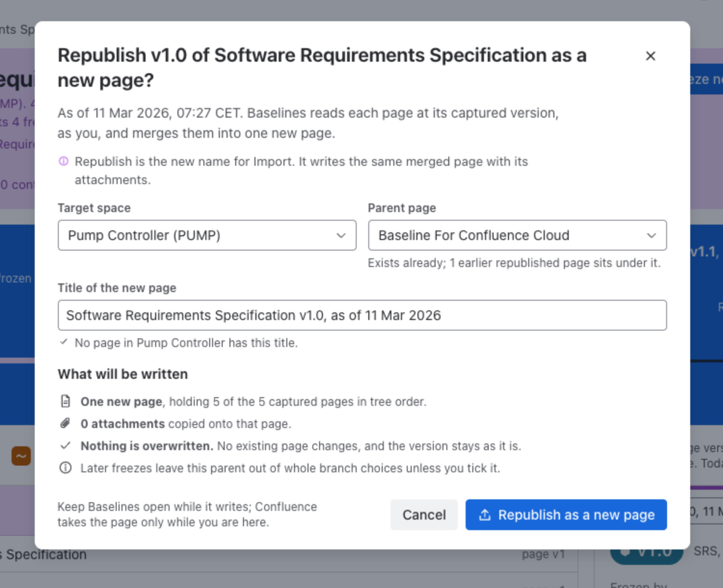723x588 pixels.
Task: Click the info icon beside Later freezes note
Action: click(66, 468)
